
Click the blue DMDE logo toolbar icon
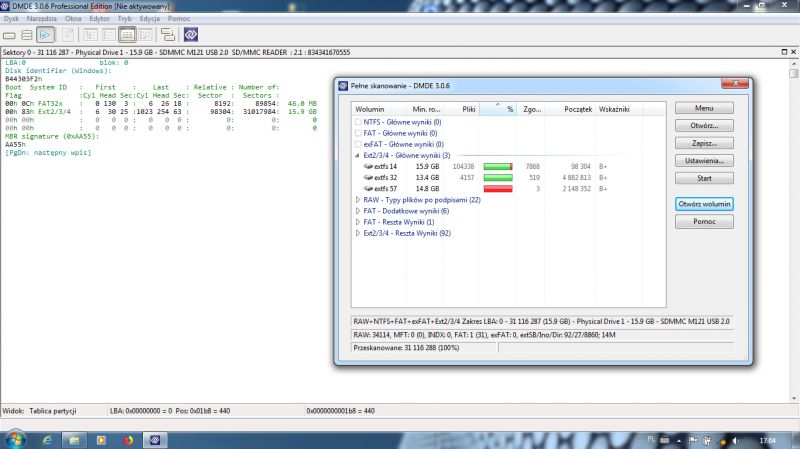(x=191, y=35)
